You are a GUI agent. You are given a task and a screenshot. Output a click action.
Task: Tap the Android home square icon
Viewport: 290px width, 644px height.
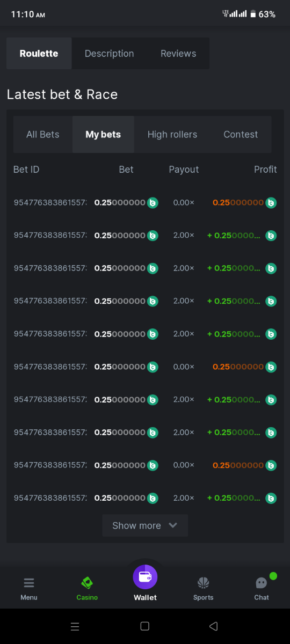(144, 626)
